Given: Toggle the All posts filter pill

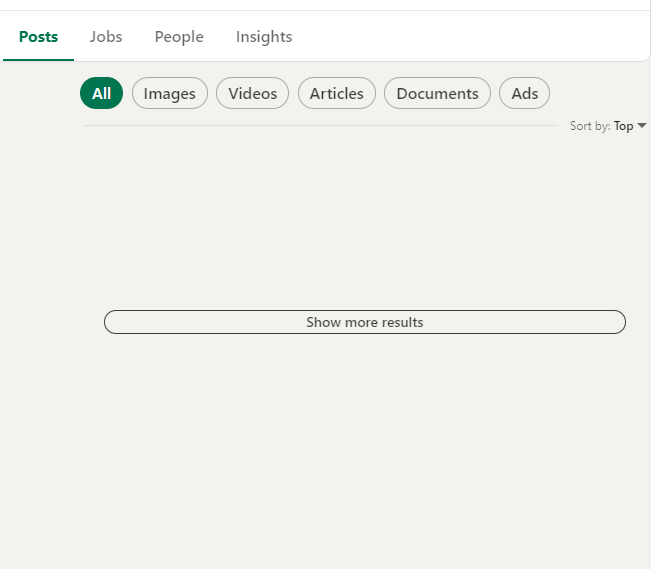Looking at the screenshot, I should coord(101,93).
